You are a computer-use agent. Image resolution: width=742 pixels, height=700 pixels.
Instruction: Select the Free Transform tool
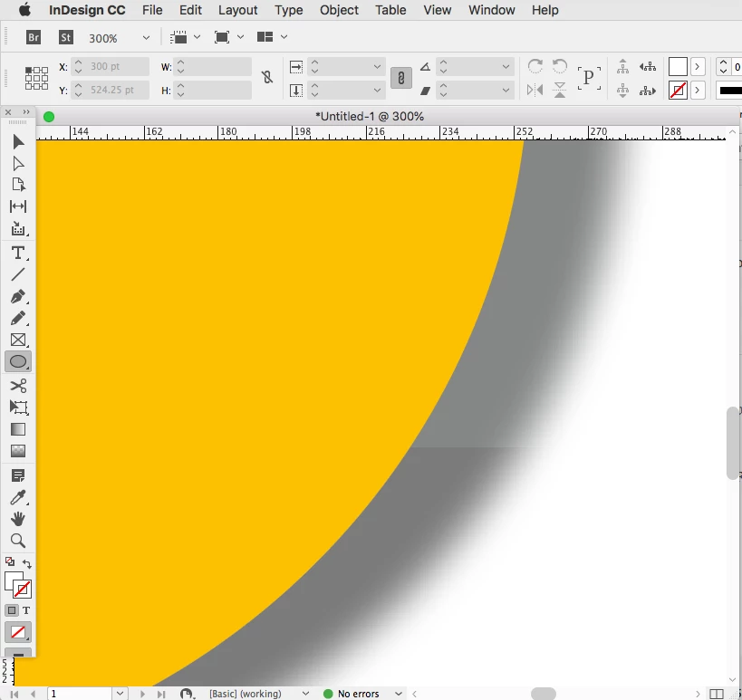(x=18, y=408)
